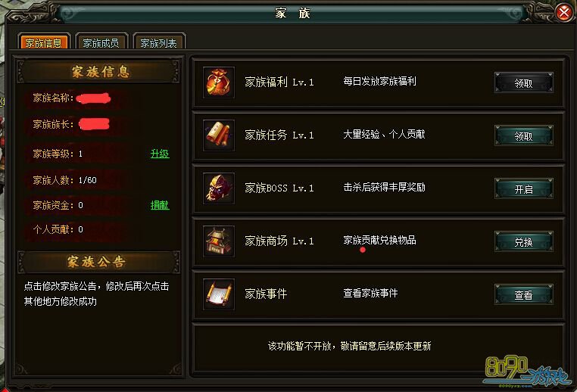View family events with the 查看 button
This screenshot has height=392, width=577.
[523, 294]
